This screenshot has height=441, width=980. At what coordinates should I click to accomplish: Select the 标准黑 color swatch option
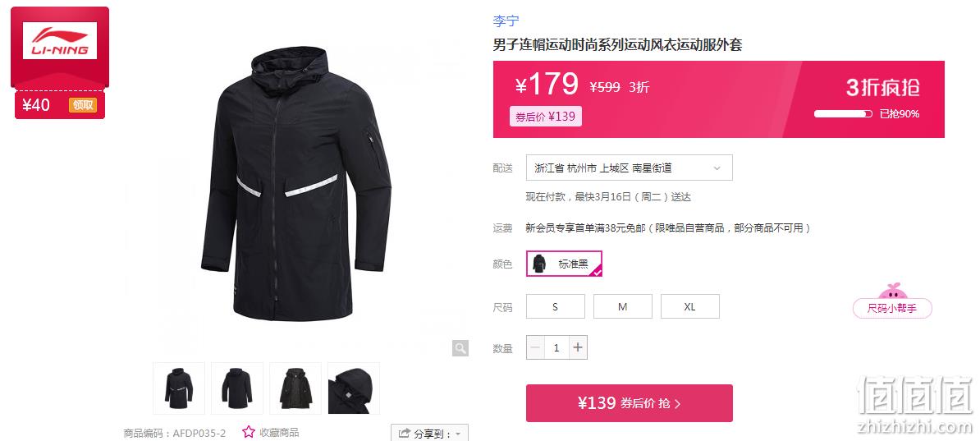565,264
